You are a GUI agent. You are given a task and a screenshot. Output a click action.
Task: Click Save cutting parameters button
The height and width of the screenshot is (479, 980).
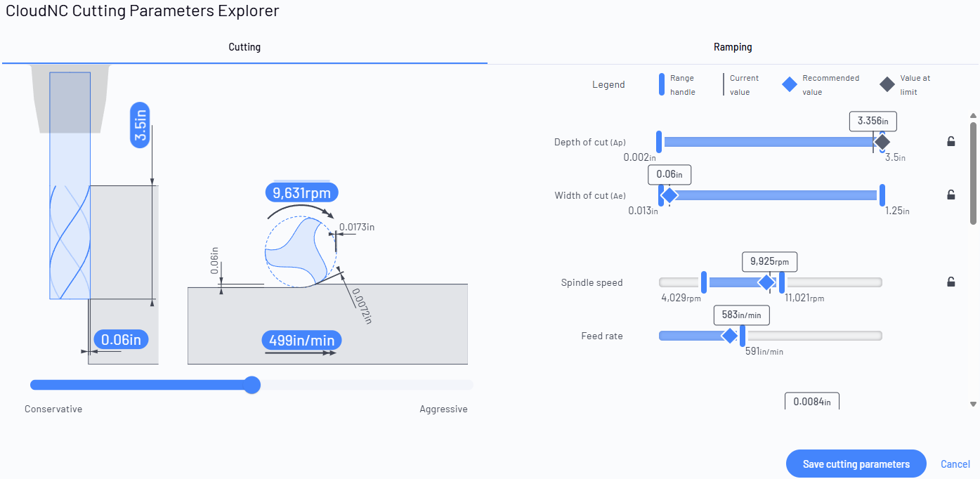[x=856, y=464]
